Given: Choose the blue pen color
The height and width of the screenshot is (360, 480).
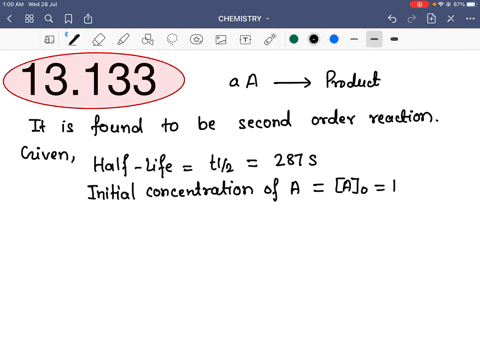Looking at the screenshot, I should [334, 39].
